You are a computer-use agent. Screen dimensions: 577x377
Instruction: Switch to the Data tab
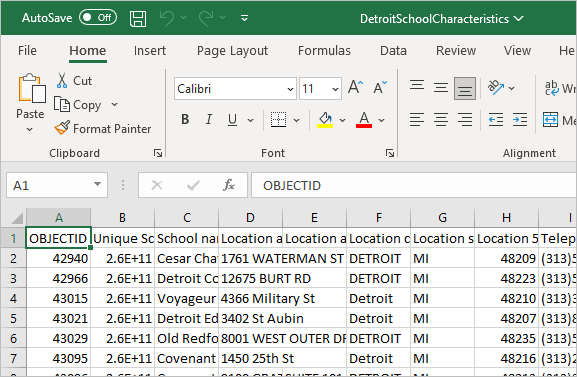point(393,50)
